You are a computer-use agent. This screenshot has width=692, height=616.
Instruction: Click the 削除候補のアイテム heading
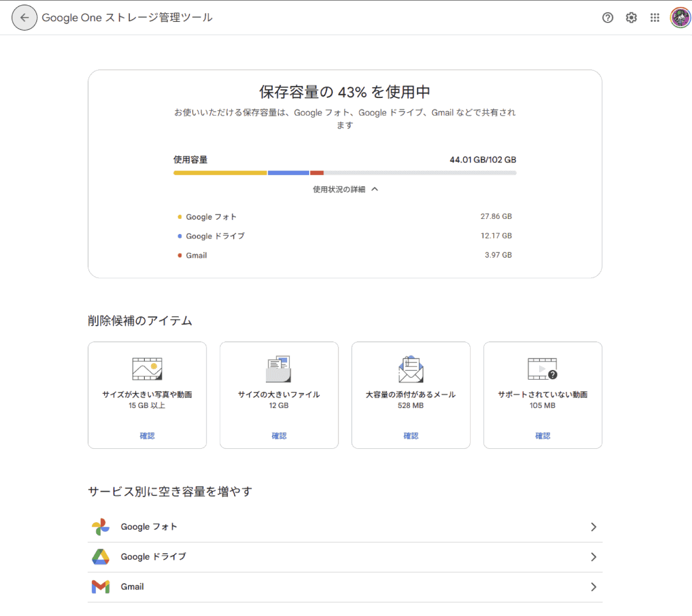[140, 321]
